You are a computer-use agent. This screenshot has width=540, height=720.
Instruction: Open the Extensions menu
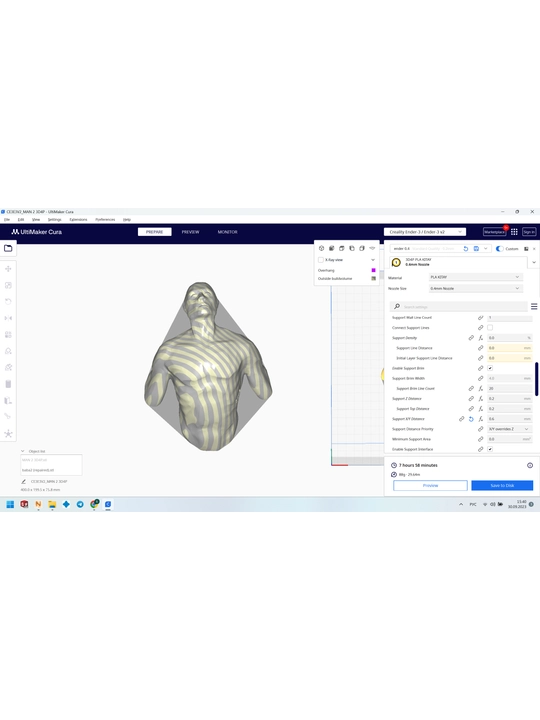pos(78,219)
